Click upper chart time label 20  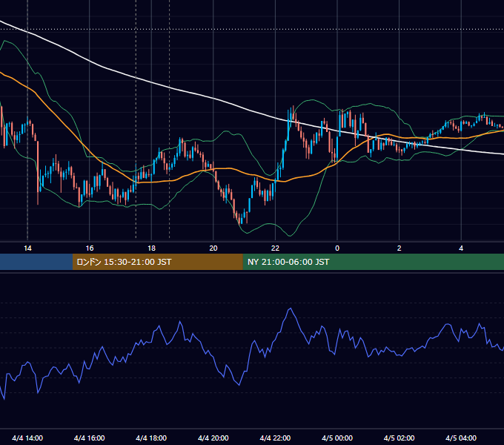tap(213, 248)
